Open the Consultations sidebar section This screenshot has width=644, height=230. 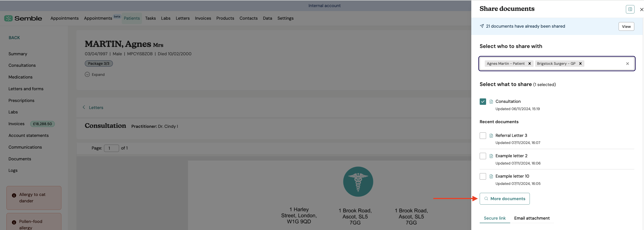point(22,65)
